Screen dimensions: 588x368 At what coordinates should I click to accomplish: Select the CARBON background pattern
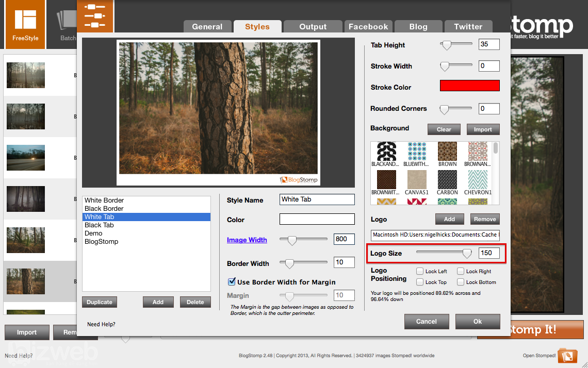[x=447, y=180]
